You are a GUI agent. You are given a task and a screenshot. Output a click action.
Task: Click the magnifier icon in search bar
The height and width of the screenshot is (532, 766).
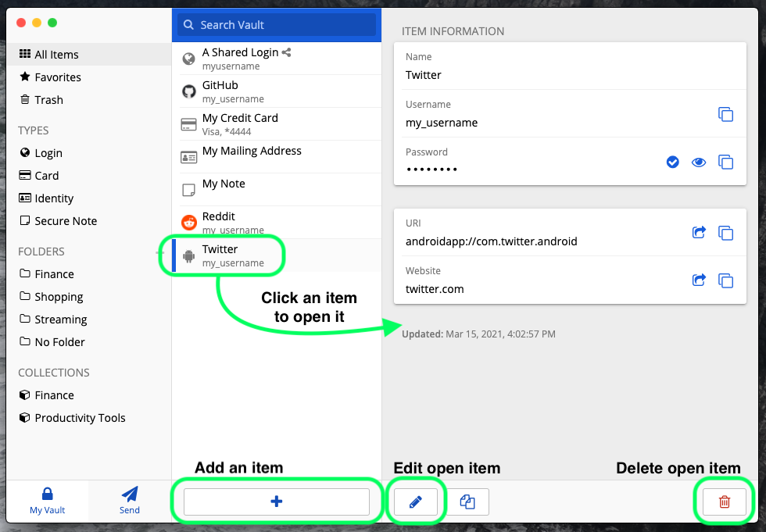(188, 24)
